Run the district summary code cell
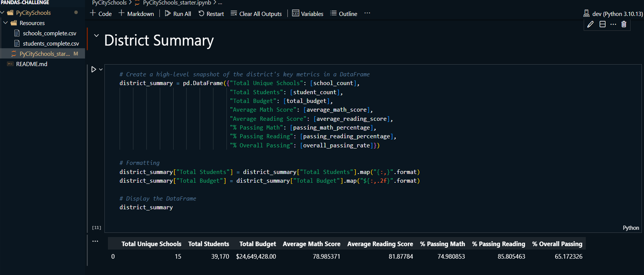Screen dimensions: 644x275 94,70
